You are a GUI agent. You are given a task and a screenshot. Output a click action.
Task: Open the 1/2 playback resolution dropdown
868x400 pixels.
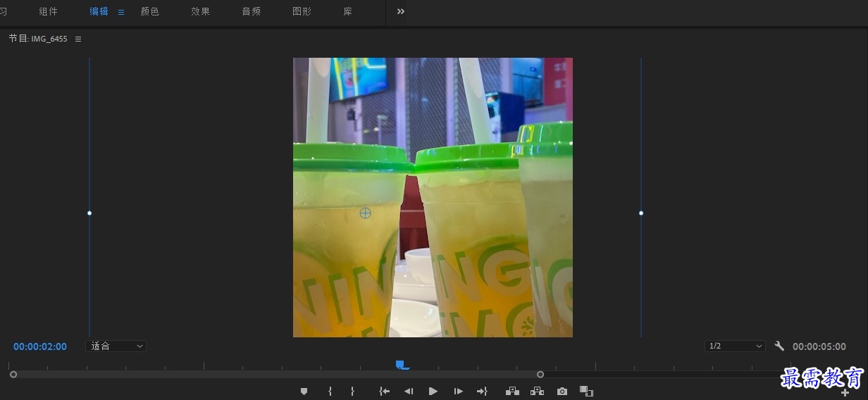[x=735, y=346]
